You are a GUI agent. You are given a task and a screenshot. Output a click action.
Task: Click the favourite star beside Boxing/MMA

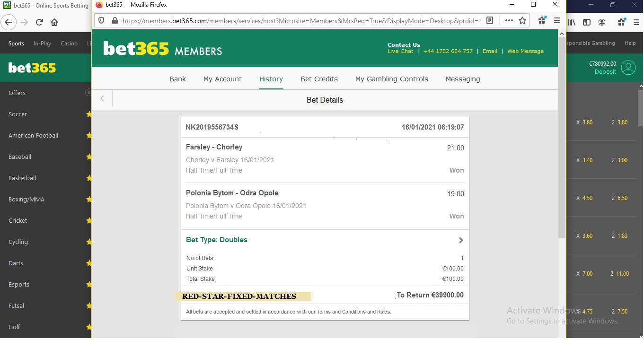coord(88,199)
